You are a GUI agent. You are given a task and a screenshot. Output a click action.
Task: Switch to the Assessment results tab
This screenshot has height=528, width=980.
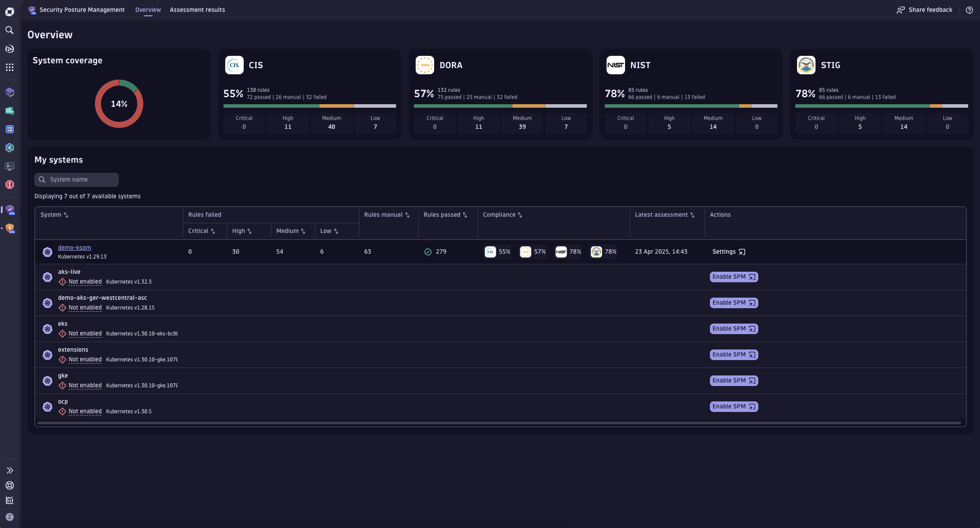click(x=197, y=10)
